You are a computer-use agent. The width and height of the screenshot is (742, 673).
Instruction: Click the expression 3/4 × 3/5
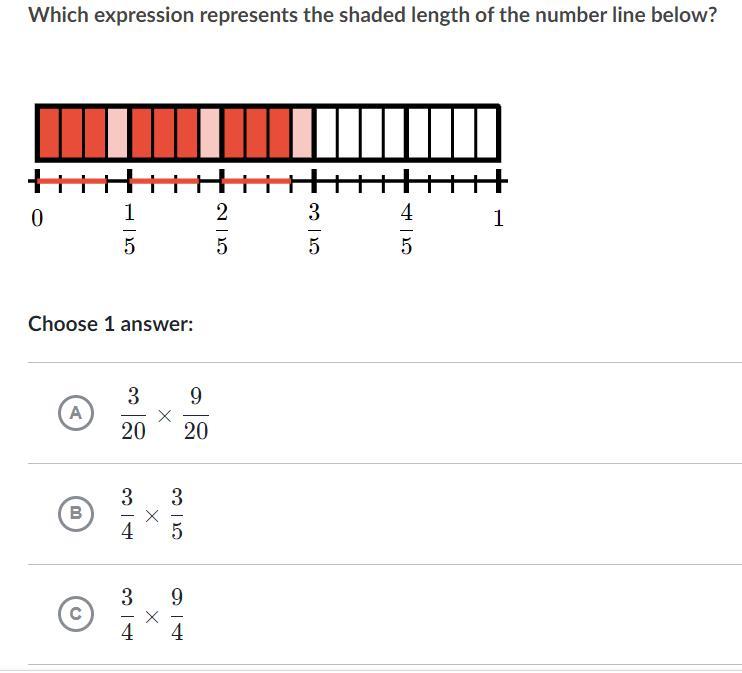pyautogui.click(x=152, y=514)
